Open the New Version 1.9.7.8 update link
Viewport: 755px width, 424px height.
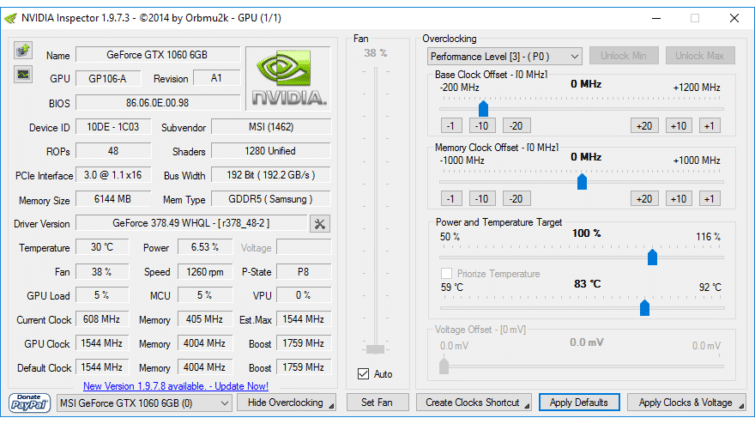tap(176, 386)
